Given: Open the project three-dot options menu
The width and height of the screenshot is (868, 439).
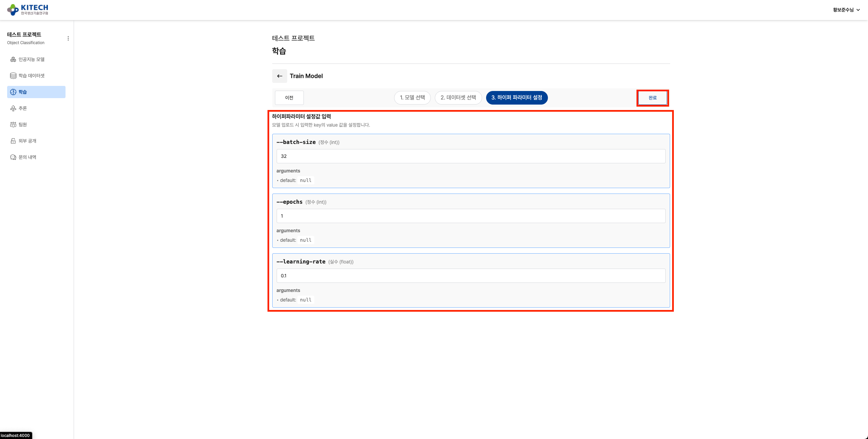Looking at the screenshot, I should (68, 38).
